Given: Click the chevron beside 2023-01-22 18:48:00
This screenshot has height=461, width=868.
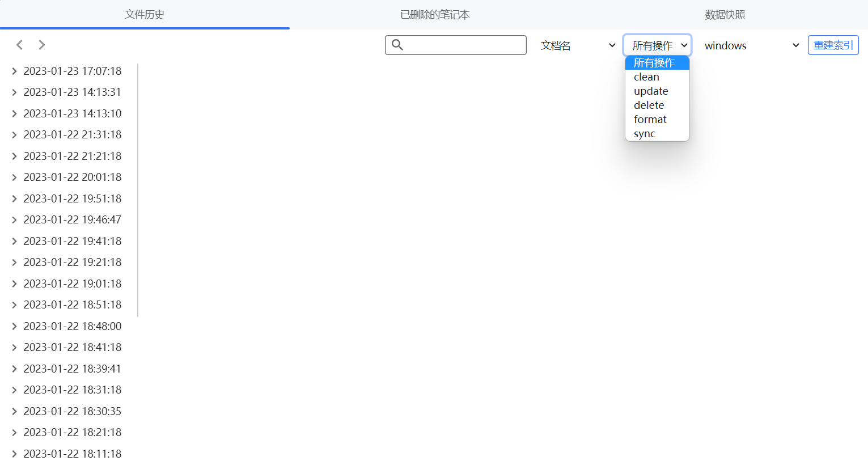Looking at the screenshot, I should (14, 326).
